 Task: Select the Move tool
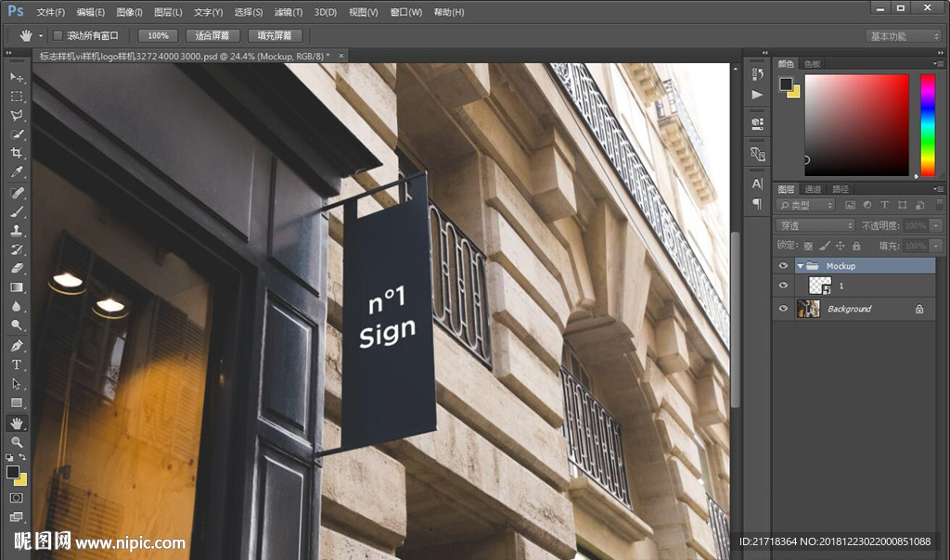[x=17, y=77]
